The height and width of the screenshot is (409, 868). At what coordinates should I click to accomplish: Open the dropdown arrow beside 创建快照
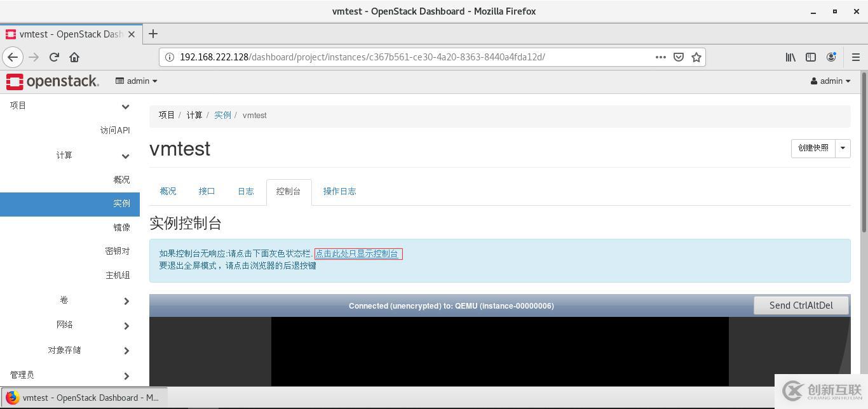[843, 148]
